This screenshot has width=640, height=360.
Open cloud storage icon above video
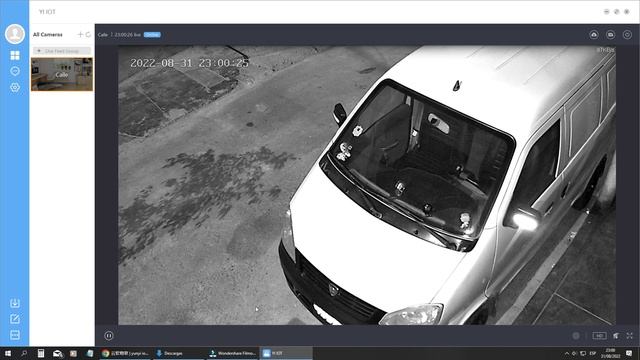coord(594,35)
